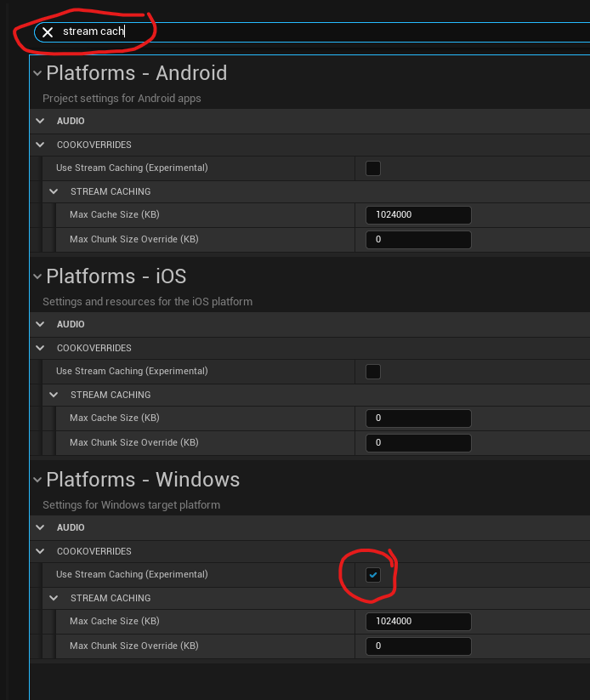Collapse iOS STREAM CACHING subsection
The image size is (590, 700).
(54, 395)
